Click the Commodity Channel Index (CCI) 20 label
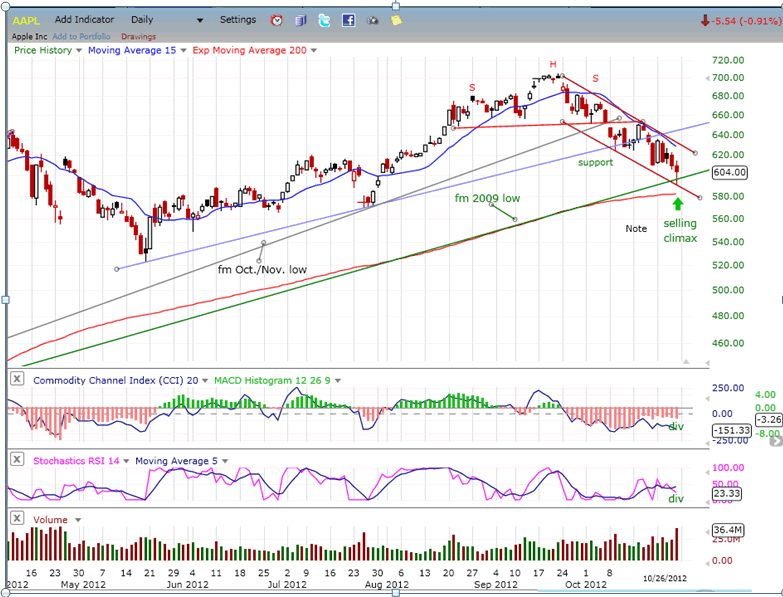783x597 pixels. [116, 380]
